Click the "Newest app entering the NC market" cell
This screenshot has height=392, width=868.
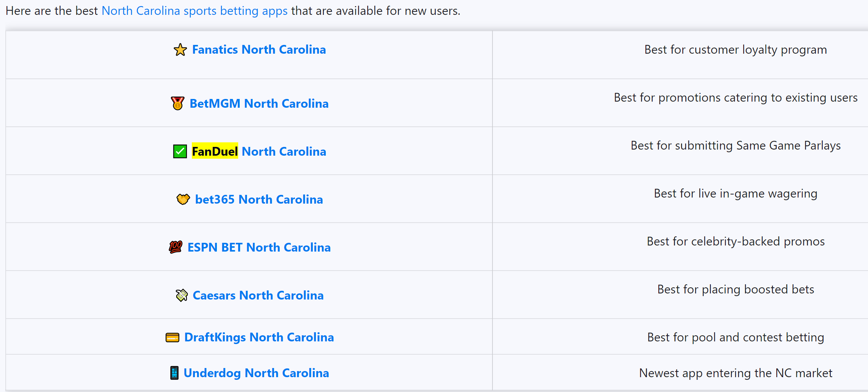click(735, 373)
